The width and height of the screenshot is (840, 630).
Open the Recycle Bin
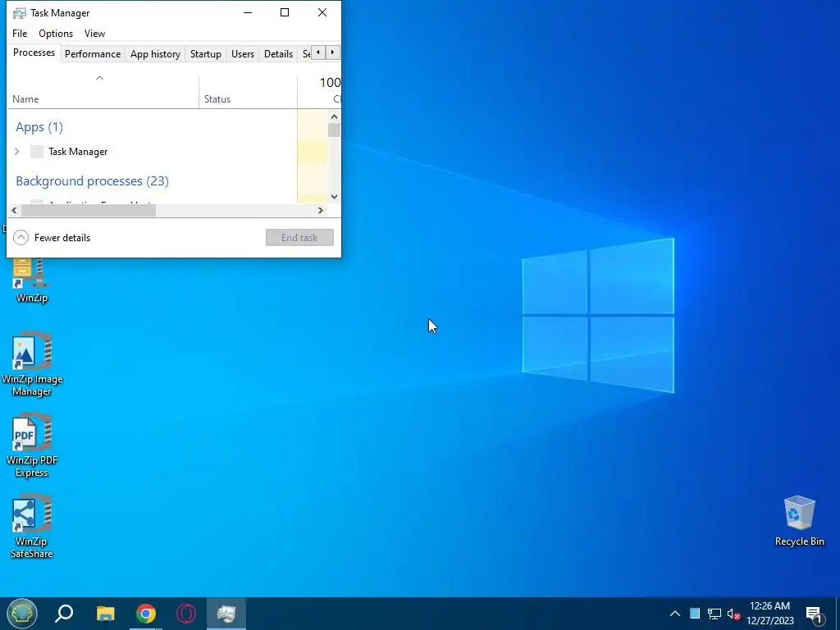[799, 521]
